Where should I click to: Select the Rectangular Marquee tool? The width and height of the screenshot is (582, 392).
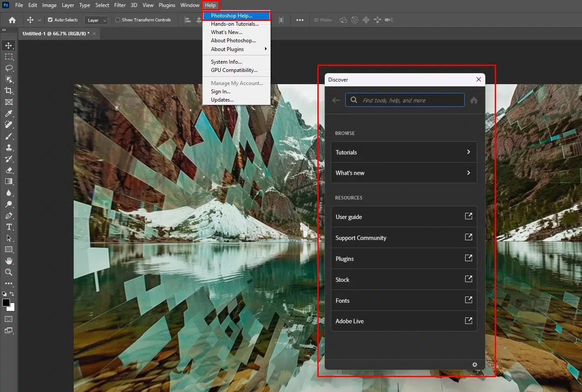[9, 57]
